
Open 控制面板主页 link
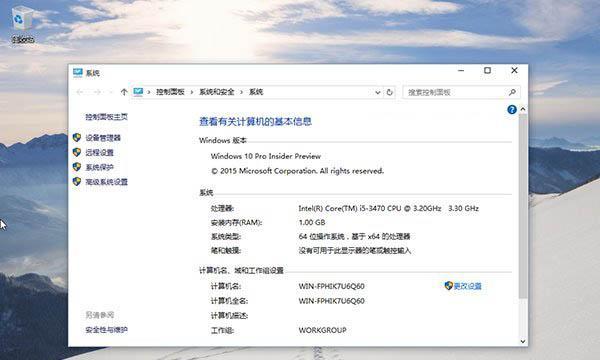106,117
